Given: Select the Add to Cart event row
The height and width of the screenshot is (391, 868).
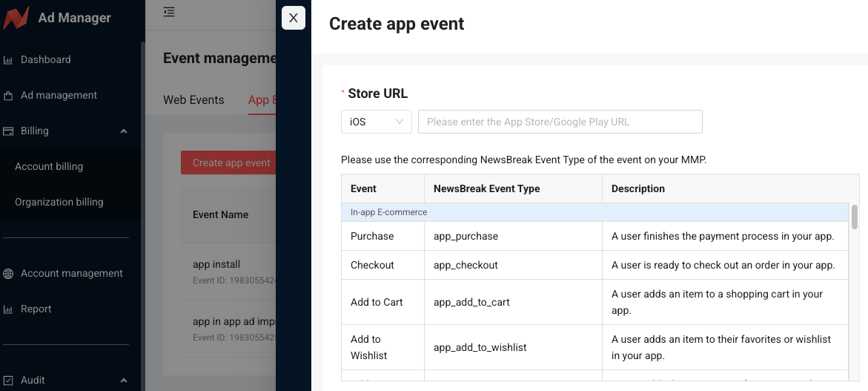Looking at the screenshot, I should tap(594, 302).
